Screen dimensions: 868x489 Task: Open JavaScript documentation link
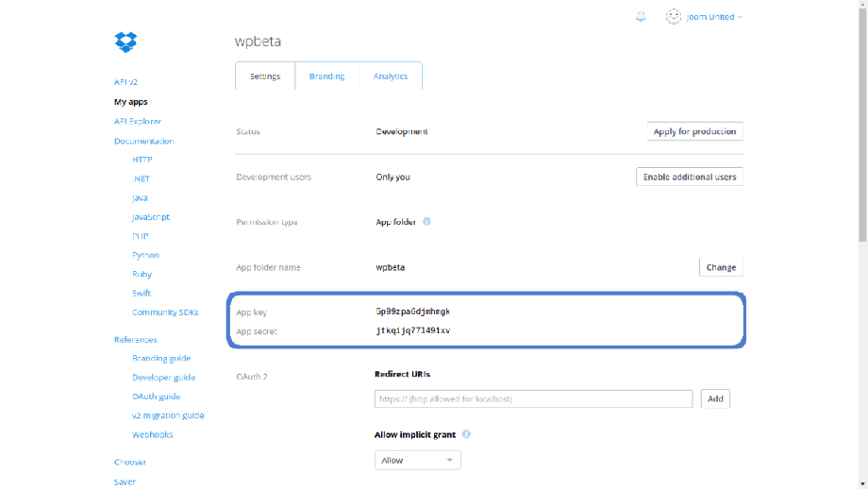click(151, 217)
